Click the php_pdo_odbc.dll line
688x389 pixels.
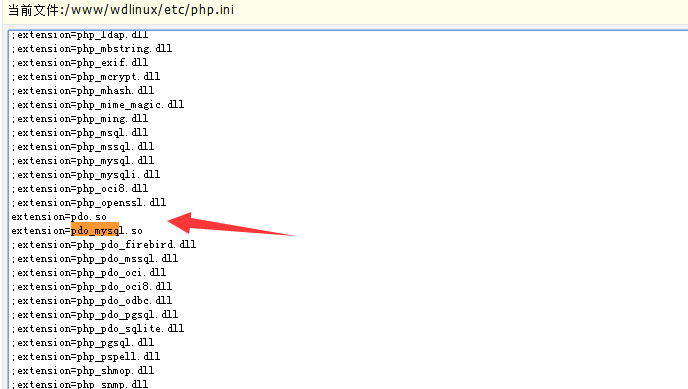point(92,301)
